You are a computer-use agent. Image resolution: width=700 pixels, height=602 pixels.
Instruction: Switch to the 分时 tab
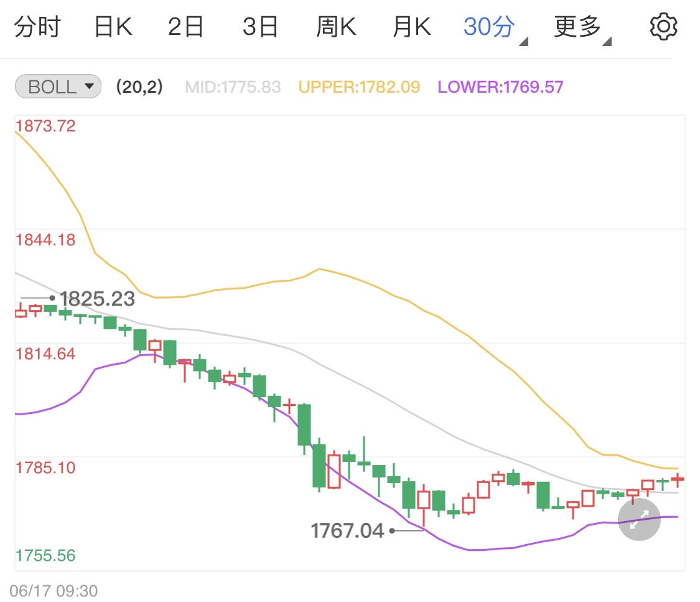coord(37,27)
